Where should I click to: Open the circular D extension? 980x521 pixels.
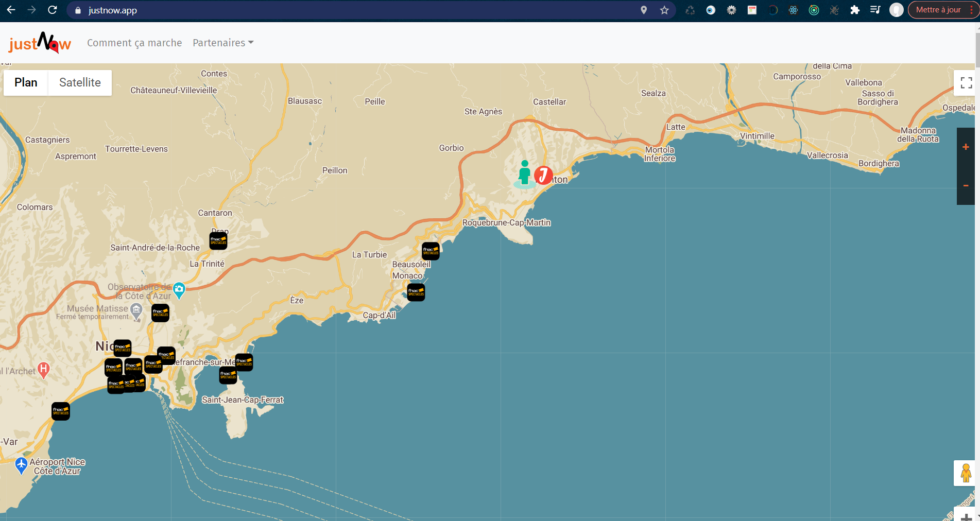coord(772,10)
